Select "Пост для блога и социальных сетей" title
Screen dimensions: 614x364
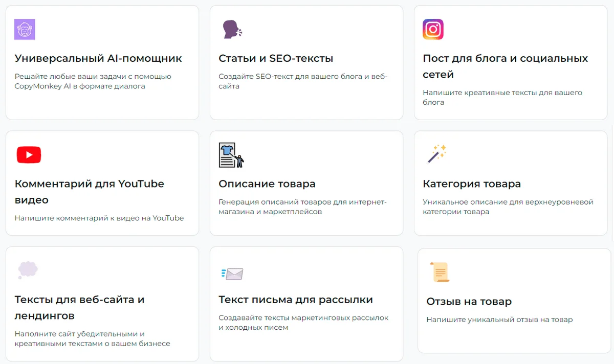[505, 66]
